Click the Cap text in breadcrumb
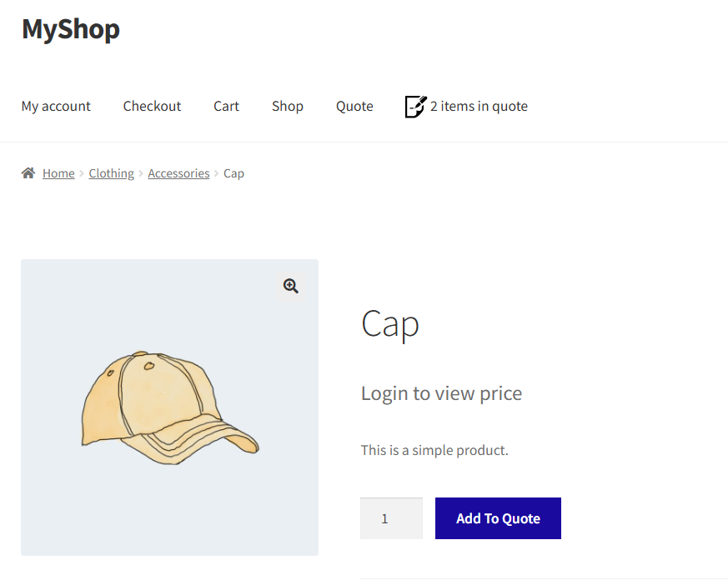 tap(233, 173)
